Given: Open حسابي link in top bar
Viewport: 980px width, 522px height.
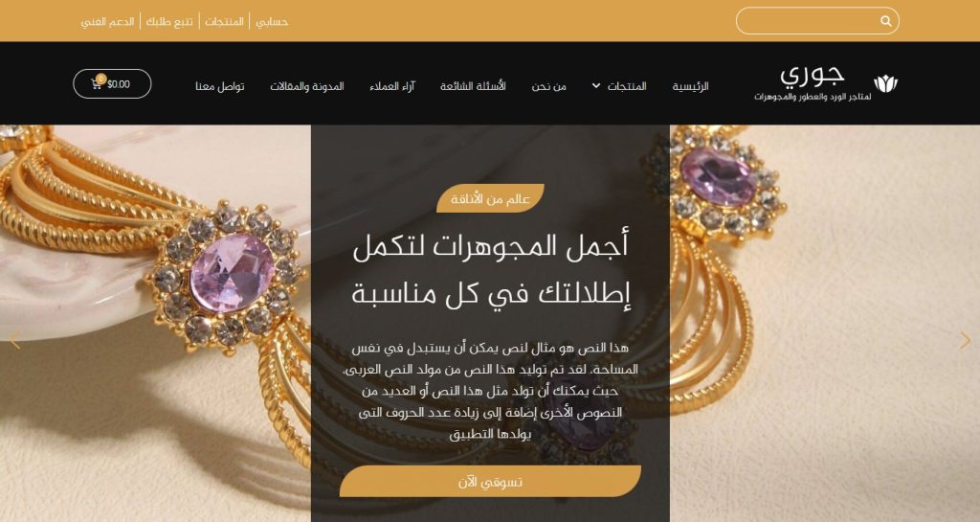Looking at the screenshot, I should click(x=272, y=22).
